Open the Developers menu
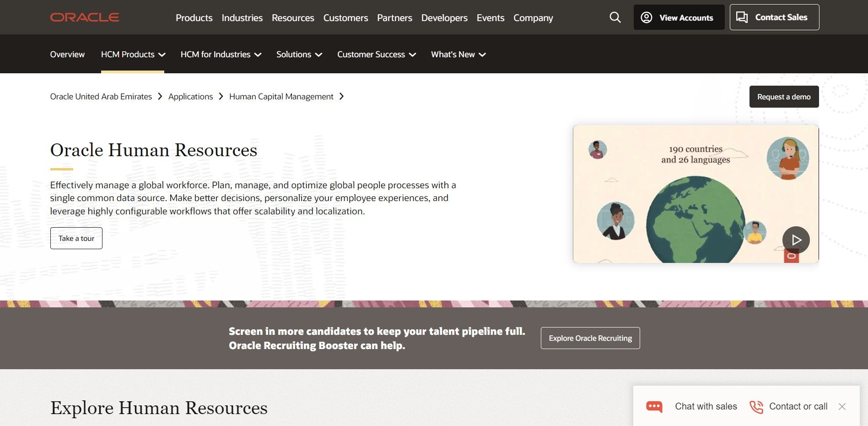The image size is (868, 426). click(x=444, y=18)
